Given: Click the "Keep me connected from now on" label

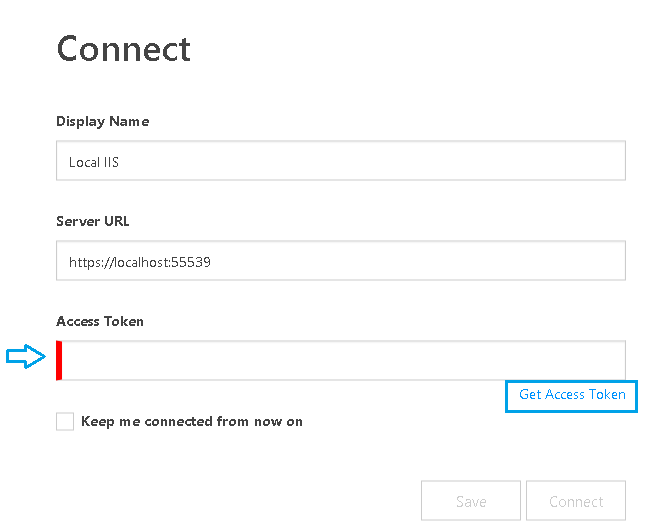Looking at the screenshot, I should [191, 421].
